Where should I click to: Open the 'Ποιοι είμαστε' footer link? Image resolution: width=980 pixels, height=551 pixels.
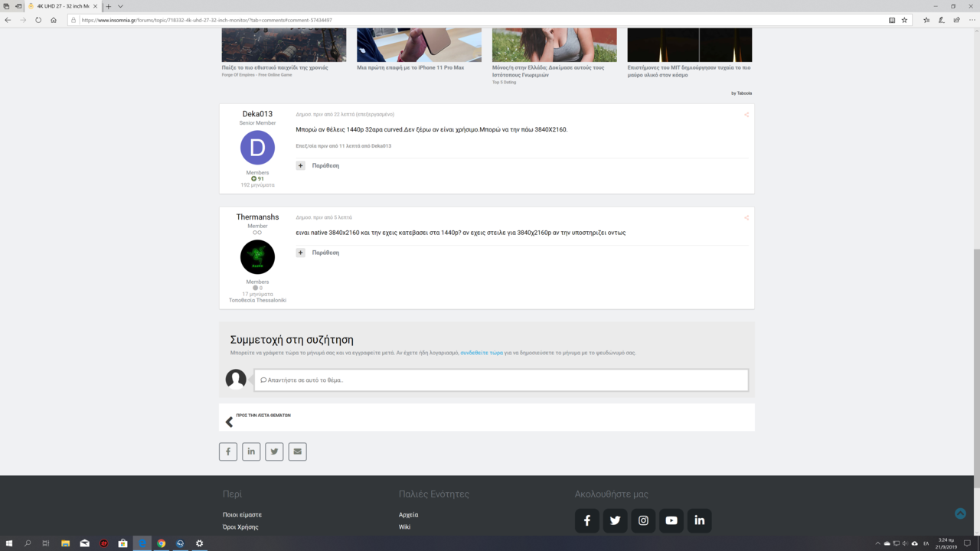pyautogui.click(x=242, y=515)
